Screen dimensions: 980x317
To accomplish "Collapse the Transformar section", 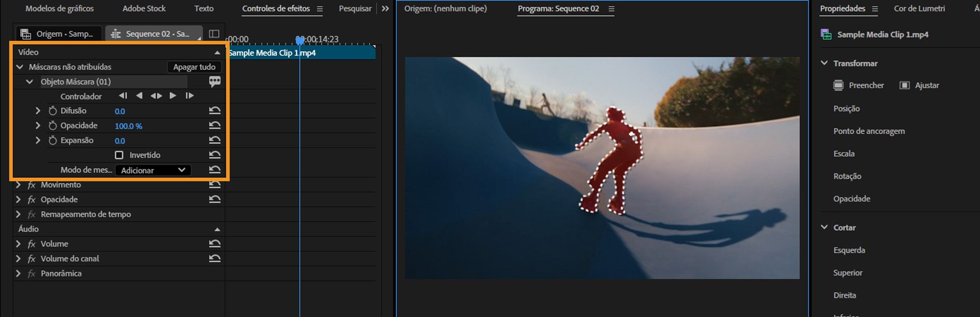I will [824, 63].
